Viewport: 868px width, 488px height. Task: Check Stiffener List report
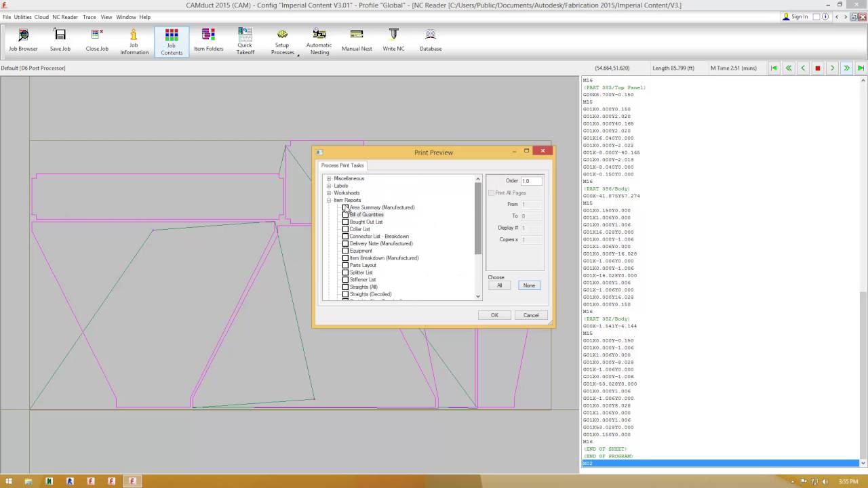pos(345,280)
